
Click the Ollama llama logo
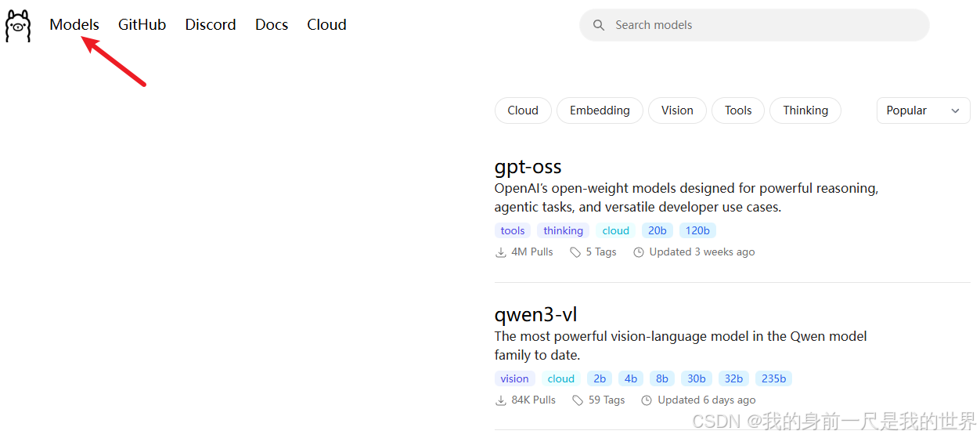[x=18, y=25]
